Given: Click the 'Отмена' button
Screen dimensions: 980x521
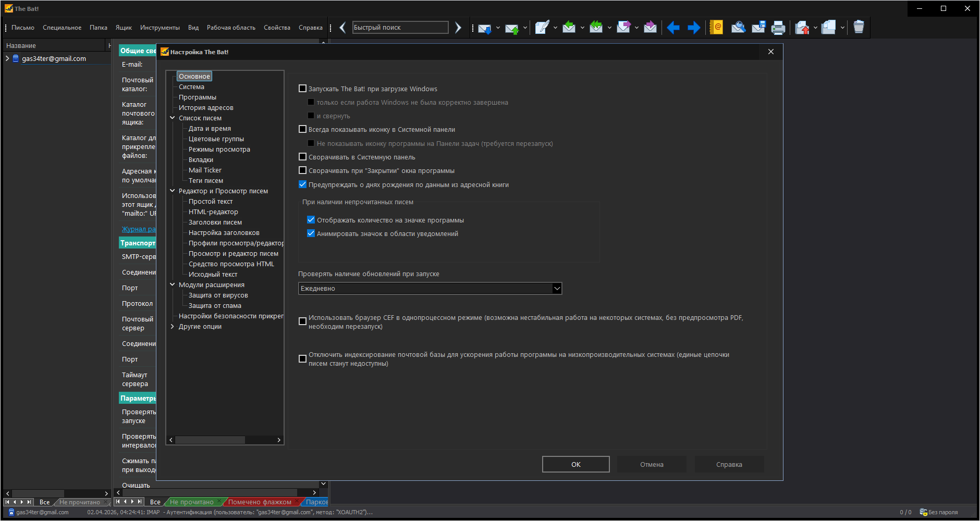Looking at the screenshot, I should pyautogui.click(x=652, y=464).
